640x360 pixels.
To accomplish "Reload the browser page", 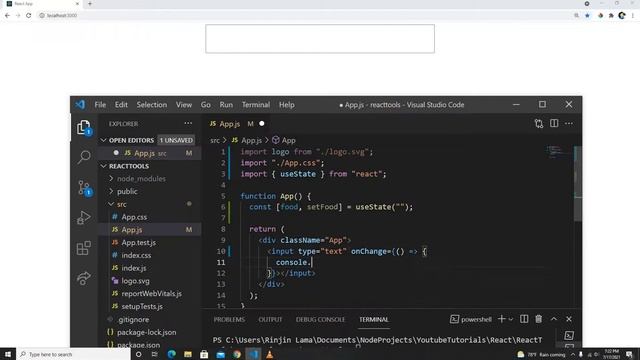I will [29, 16].
